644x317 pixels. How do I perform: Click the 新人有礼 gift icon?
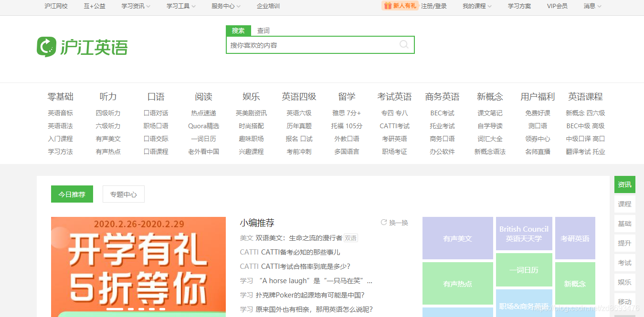click(x=387, y=6)
